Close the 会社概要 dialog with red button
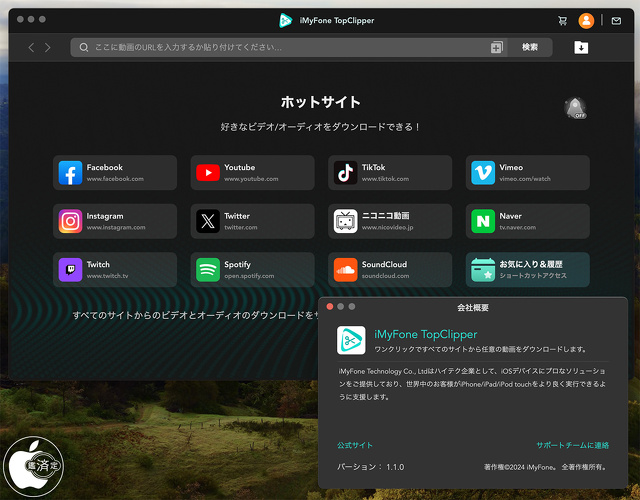640x500 pixels. tap(330, 307)
